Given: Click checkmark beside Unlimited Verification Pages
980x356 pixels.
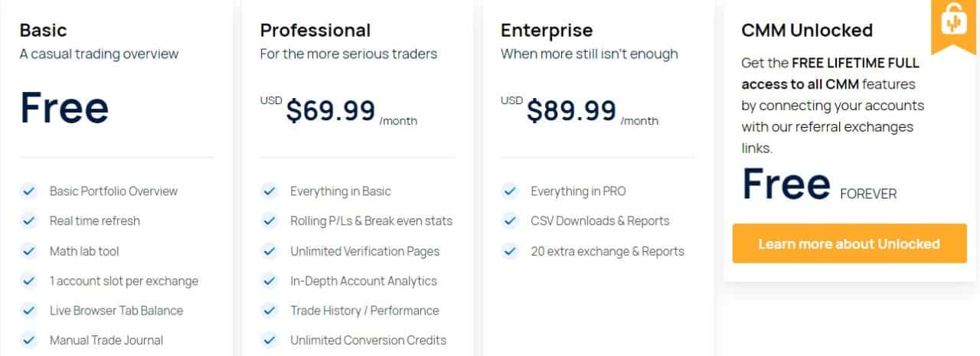Looking at the screenshot, I should pyautogui.click(x=269, y=250).
